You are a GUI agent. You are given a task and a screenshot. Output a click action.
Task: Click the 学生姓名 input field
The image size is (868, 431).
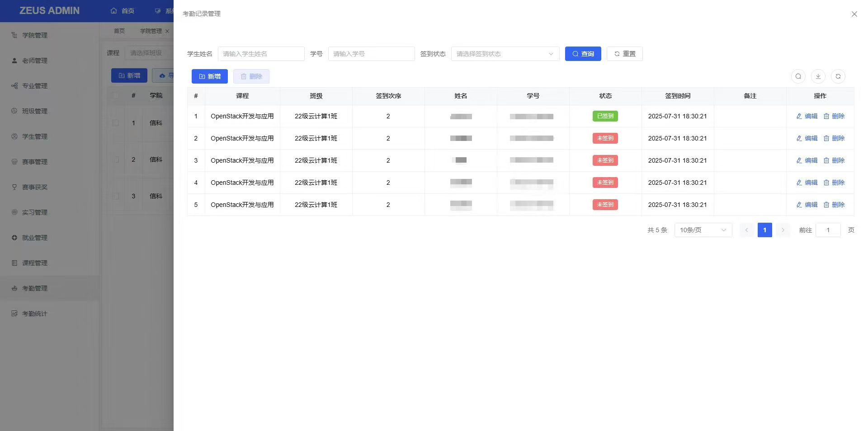pos(261,54)
